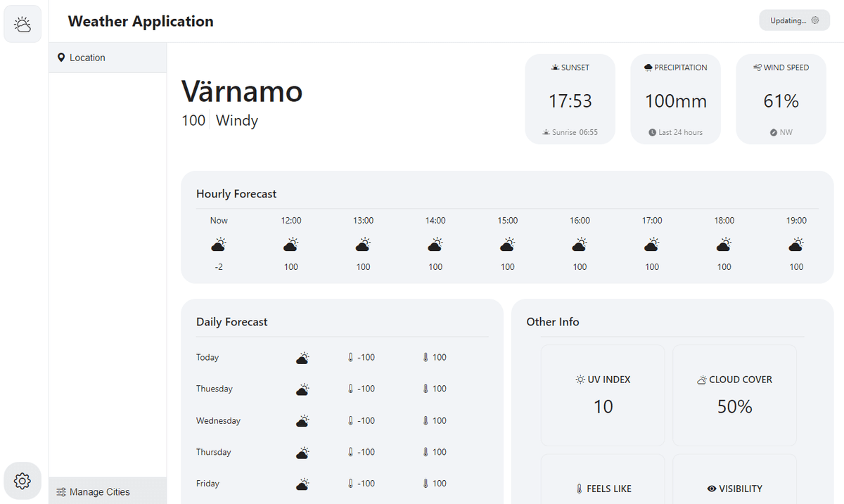Click the Now weather icon in hourly forecast

[x=219, y=245]
